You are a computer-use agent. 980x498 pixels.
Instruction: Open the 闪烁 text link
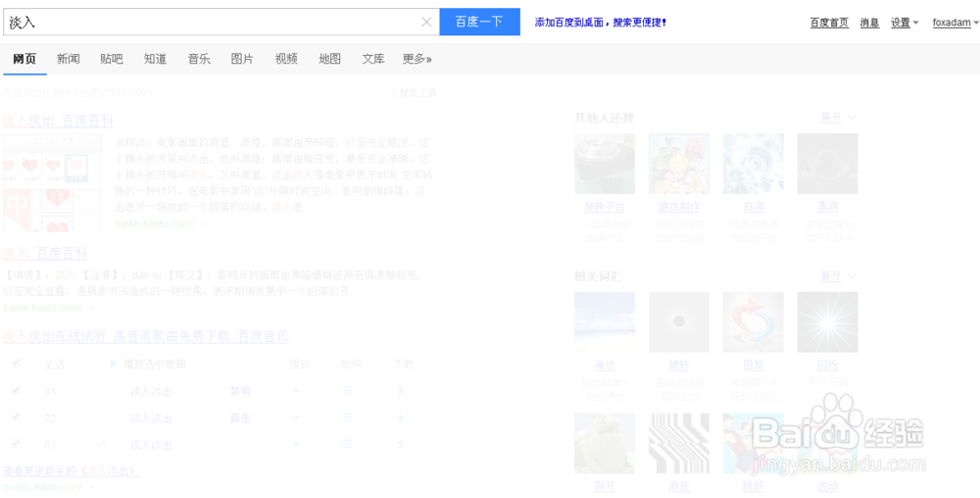[827, 366]
